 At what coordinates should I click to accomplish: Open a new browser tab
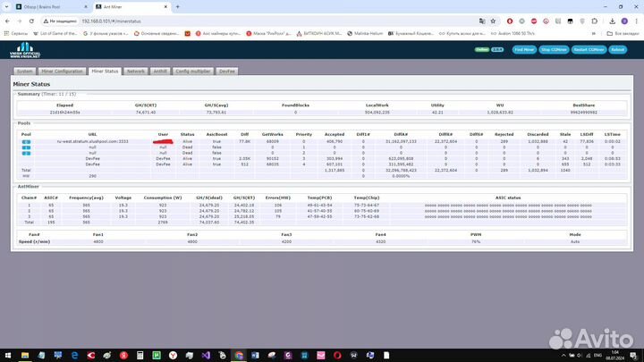click(x=178, y=7)
